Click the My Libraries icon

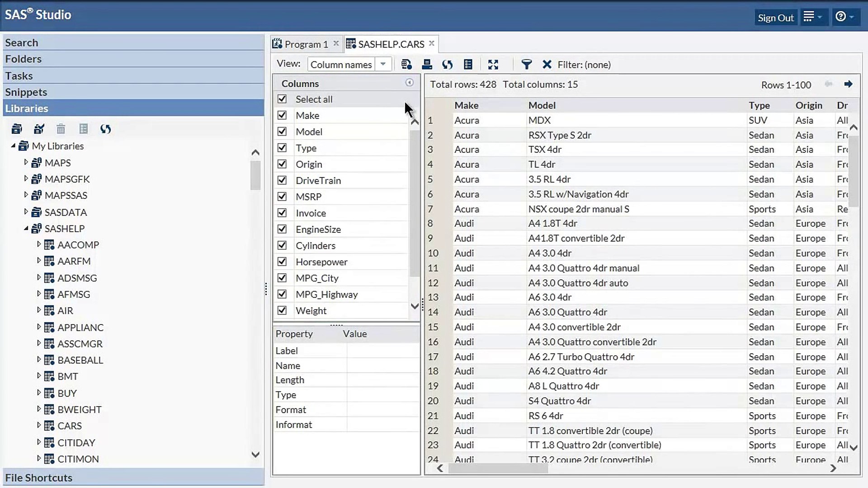pyautogui.click(x=24, y=146)
